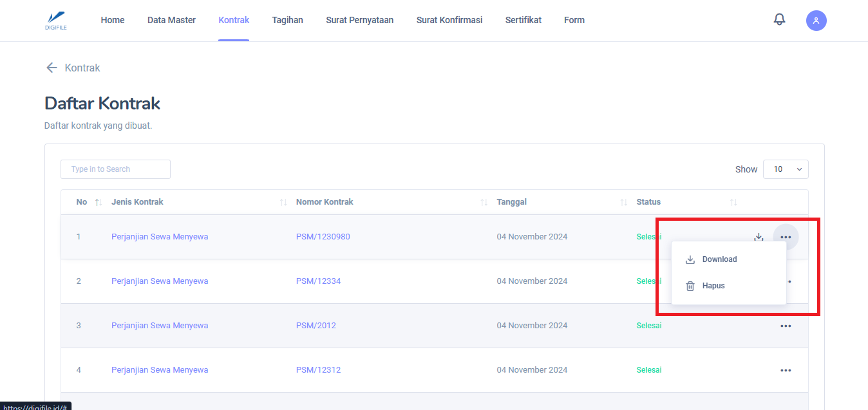Click the DIGIFILE logo
This screenshot has height=410, width=868.
pyautogui.click(x=56, y=20)
